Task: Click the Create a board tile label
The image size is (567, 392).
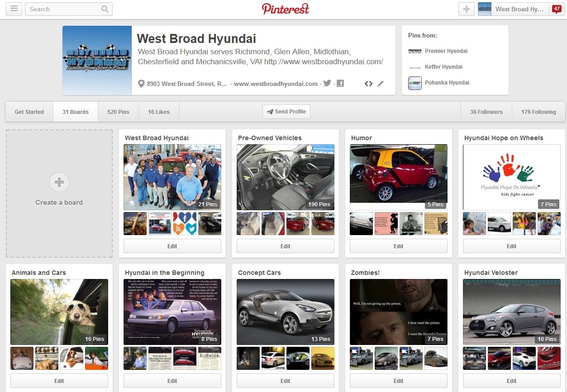Action: pyautogui.click(x=59, y=203)
